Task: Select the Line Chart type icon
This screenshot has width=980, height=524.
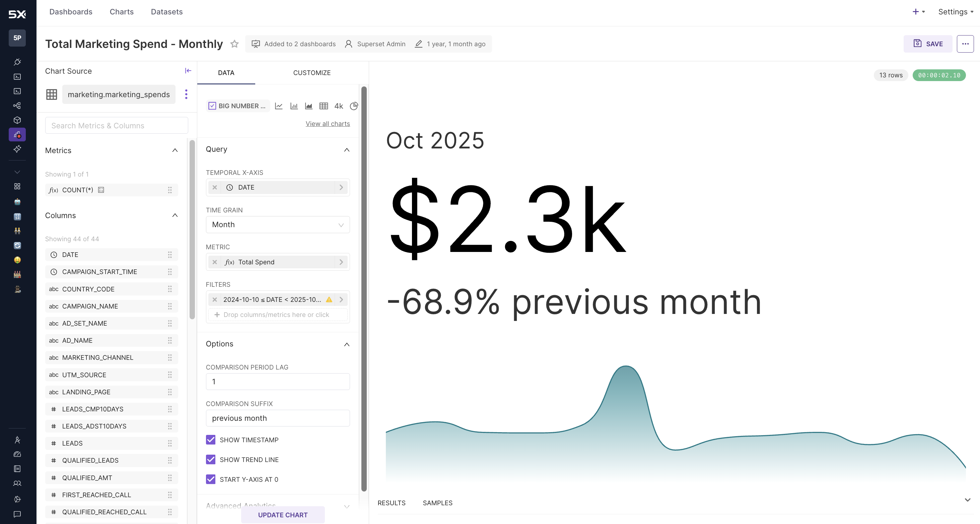Action: [279, 106]
